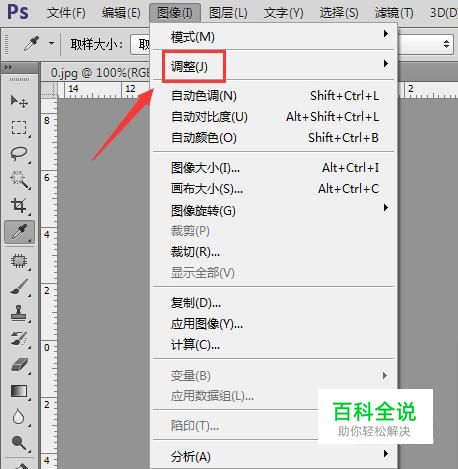Open the 选择(S) menu
Image resolution: width=458 pixels, height=469 pixels.
339,13
